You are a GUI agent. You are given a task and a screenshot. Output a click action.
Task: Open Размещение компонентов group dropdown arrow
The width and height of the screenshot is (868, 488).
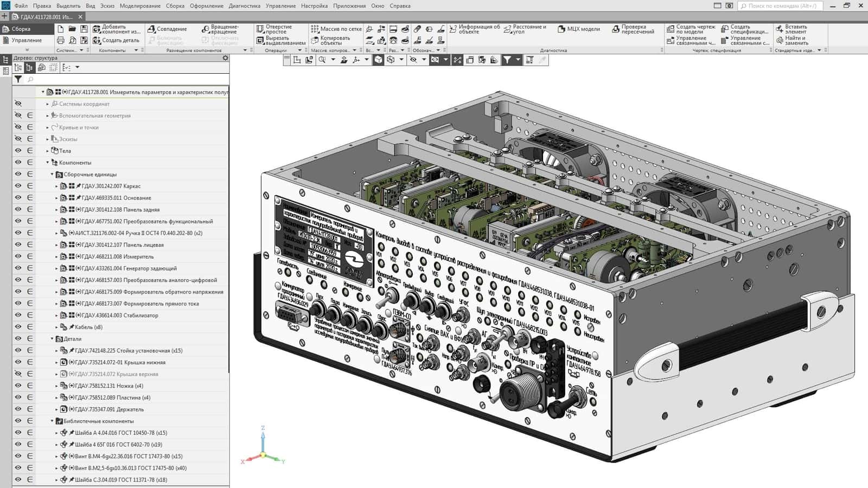pyautogui.click(x=245, y=50)
